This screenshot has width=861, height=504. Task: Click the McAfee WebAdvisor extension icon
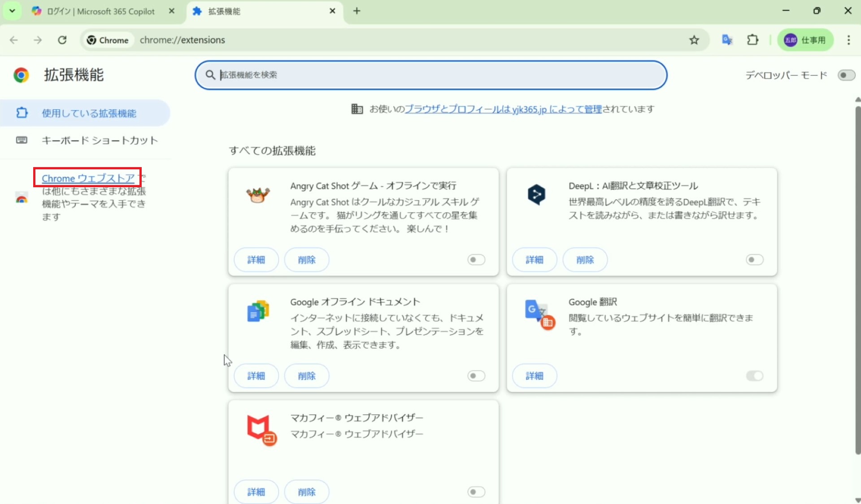click(x=261, y=430)
